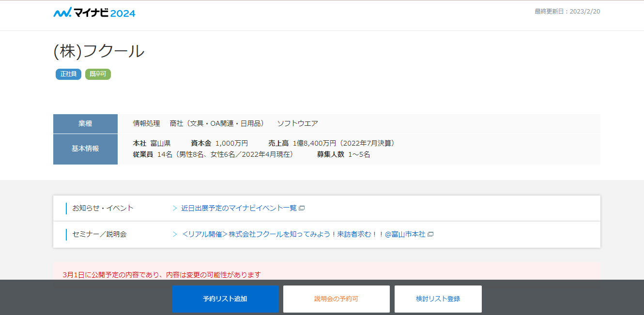This screenshot has width=644, height=315.
Task: Click the 既卒可 tag badge
Action: [x=98, y=75]
